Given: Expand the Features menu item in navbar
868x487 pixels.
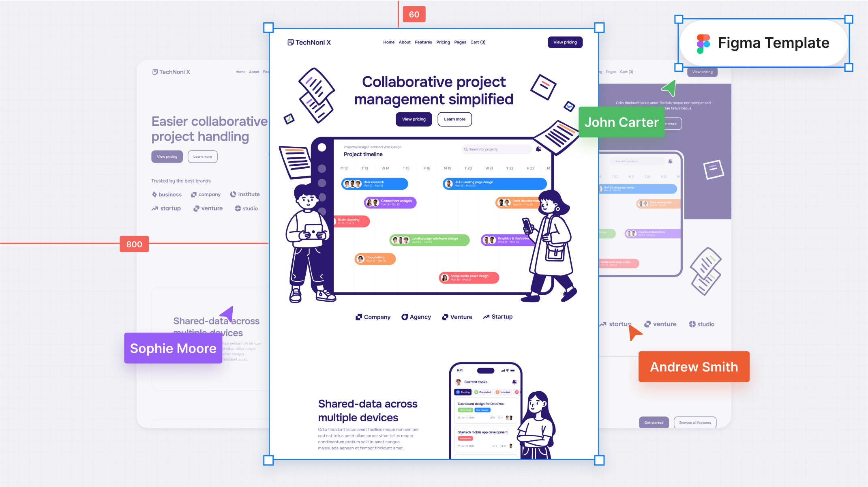Looking at the screenshot, I should [423, 42].
